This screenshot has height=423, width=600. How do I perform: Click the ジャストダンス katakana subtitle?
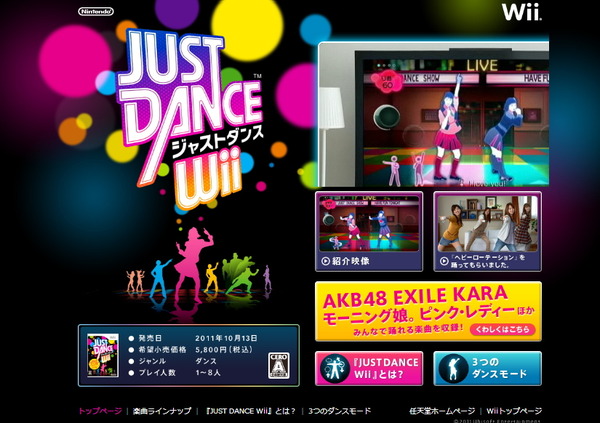(x=217, y=141)
